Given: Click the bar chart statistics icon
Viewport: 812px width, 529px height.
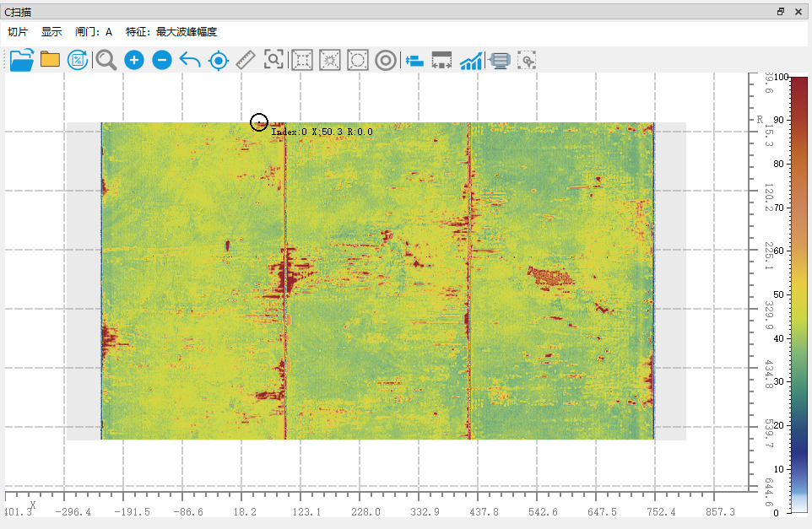Looking at the screenshot, I should coord(471,60).
